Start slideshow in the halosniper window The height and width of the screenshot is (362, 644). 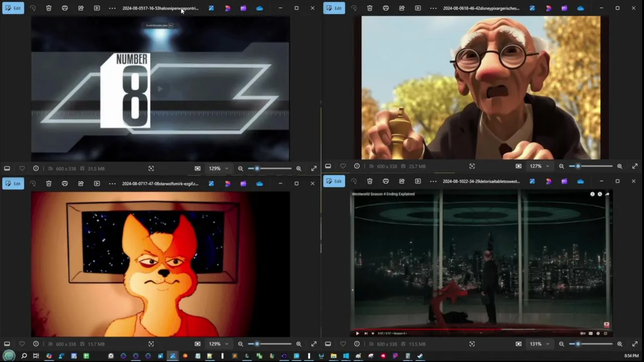(x=97, y=8)
